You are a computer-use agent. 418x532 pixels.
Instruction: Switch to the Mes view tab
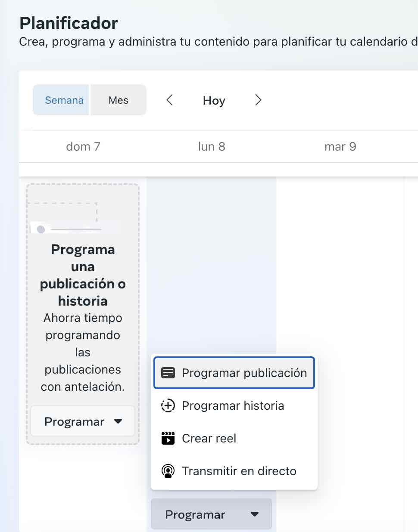(x=119, y=100)
